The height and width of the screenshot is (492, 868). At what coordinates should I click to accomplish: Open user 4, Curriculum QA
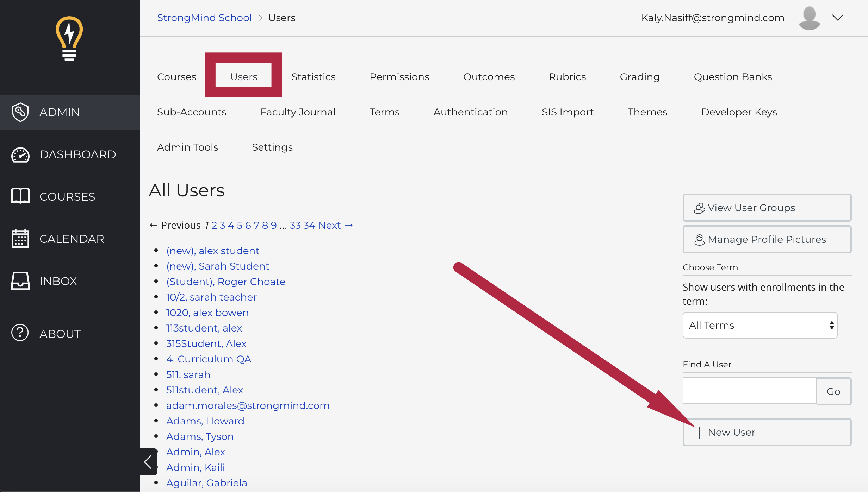209,359
